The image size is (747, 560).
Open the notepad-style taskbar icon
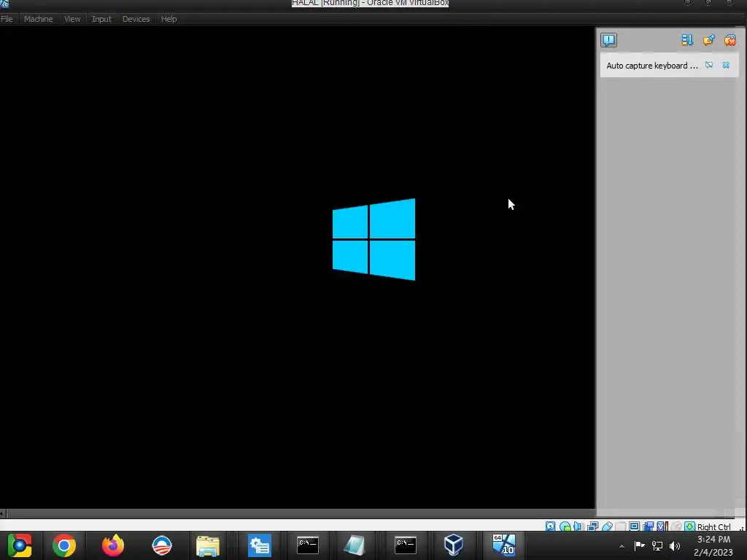pos(354,545)
